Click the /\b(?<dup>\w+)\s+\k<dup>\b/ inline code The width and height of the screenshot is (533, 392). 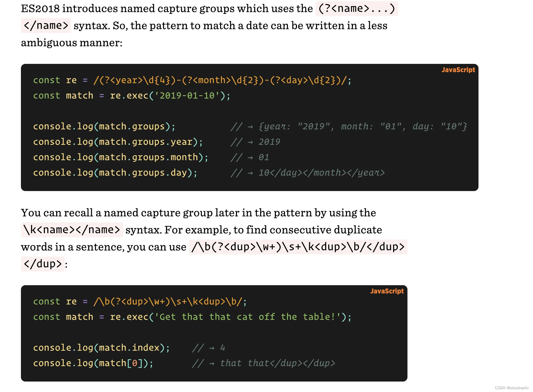pos(298,247)
